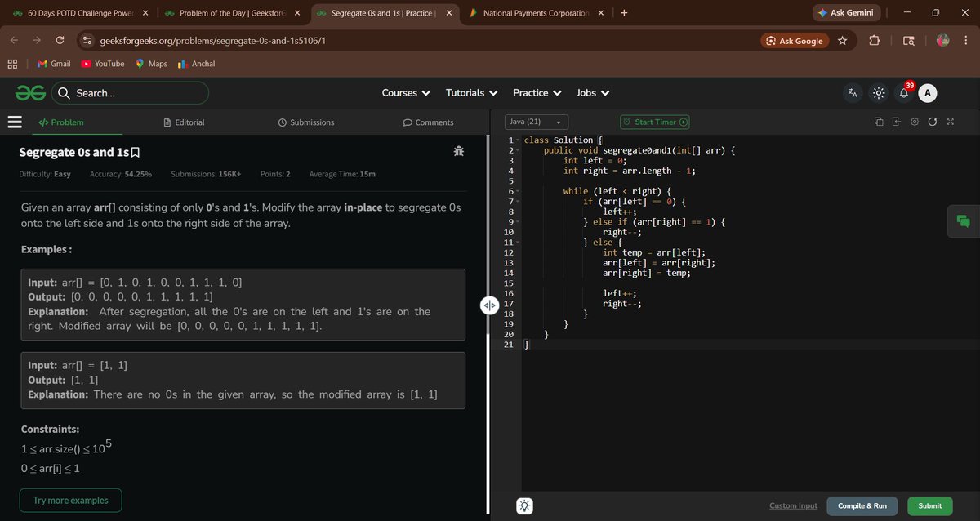This screenshot has width=980, height=521.
Task: Expand the Courses dropdown menu
Action: [x=406, y=93]
